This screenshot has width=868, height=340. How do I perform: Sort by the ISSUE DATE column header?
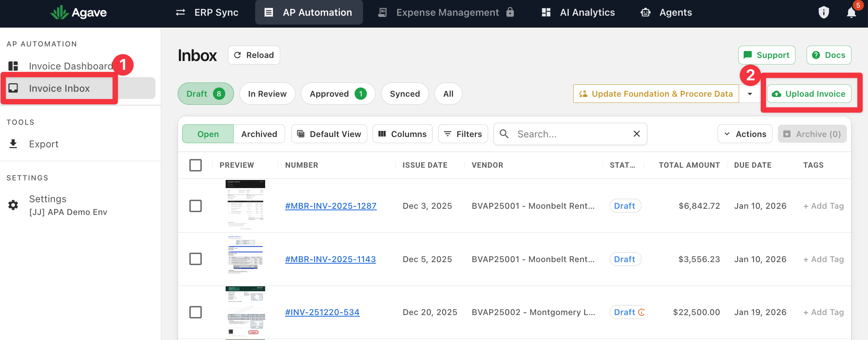click(x=425, y=165)
